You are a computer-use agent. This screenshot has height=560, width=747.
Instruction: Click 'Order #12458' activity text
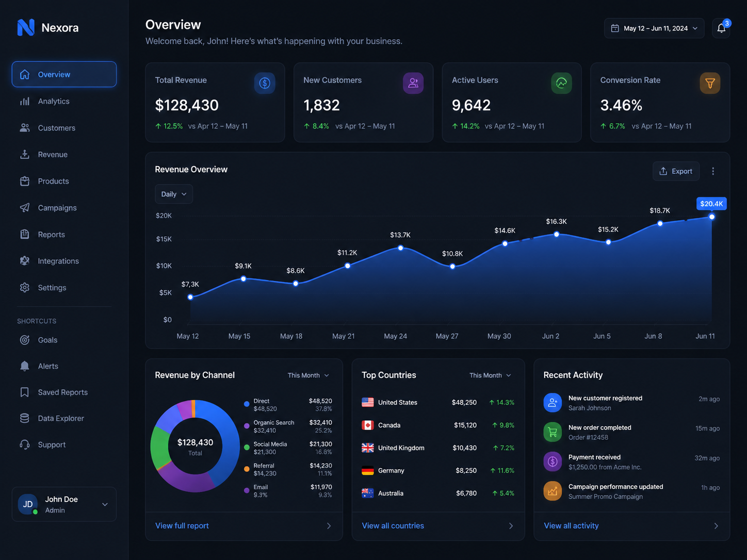[x=588, y=437]
